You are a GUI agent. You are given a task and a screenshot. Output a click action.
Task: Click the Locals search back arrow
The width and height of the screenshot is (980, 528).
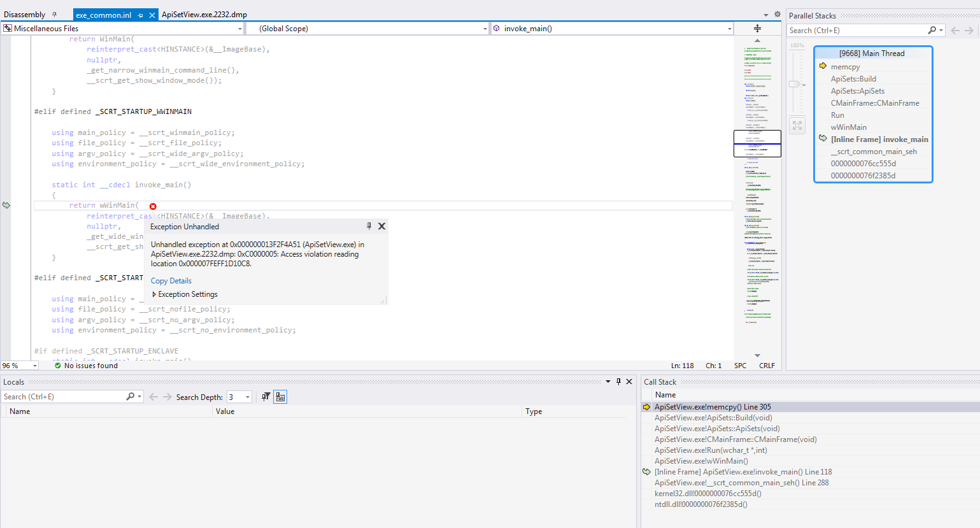point(153,397)
